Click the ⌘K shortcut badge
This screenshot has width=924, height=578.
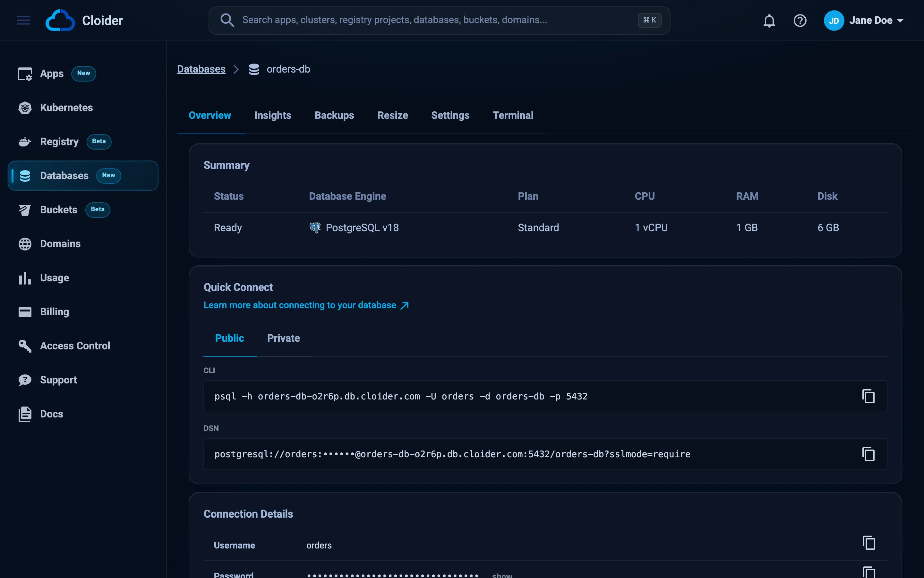[649, 20]
